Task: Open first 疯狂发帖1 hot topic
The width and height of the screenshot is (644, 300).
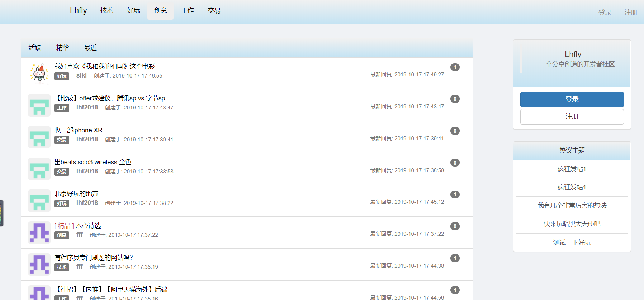Action: pos(572,169)
